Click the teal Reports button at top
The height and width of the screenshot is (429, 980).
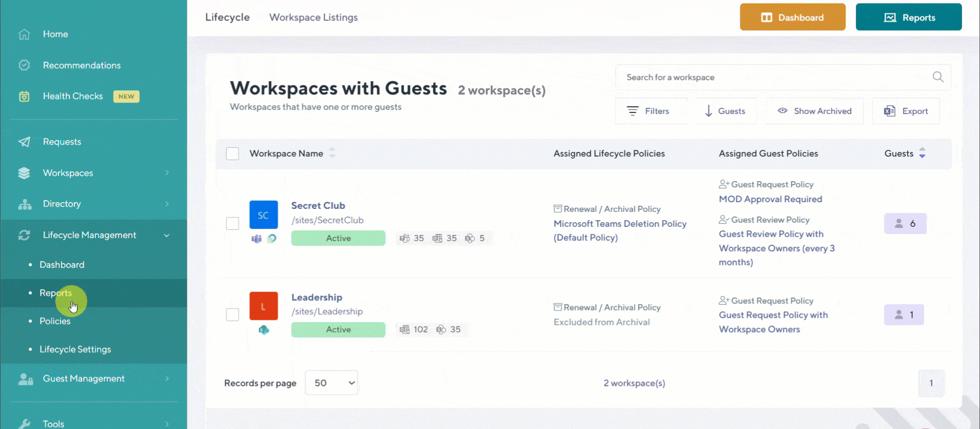[909, 17]
